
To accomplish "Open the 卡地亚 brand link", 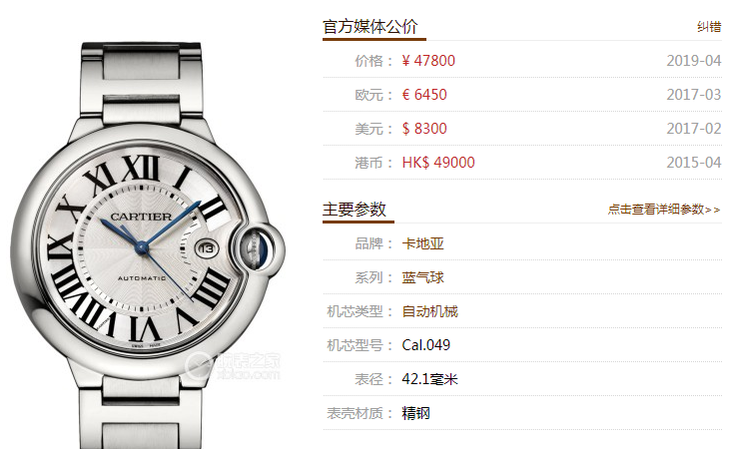I will (423, 244).
